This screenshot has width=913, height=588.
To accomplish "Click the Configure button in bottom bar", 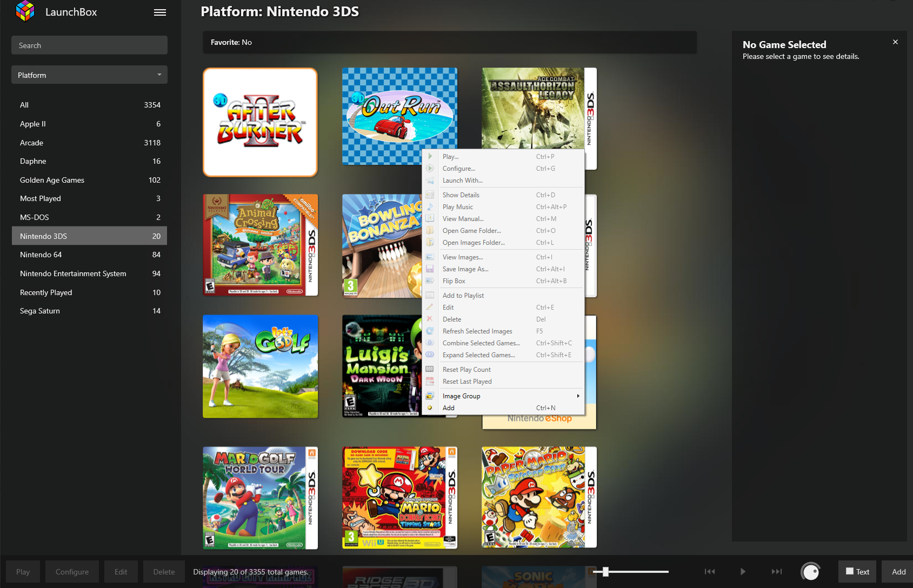I will [72, 571].
